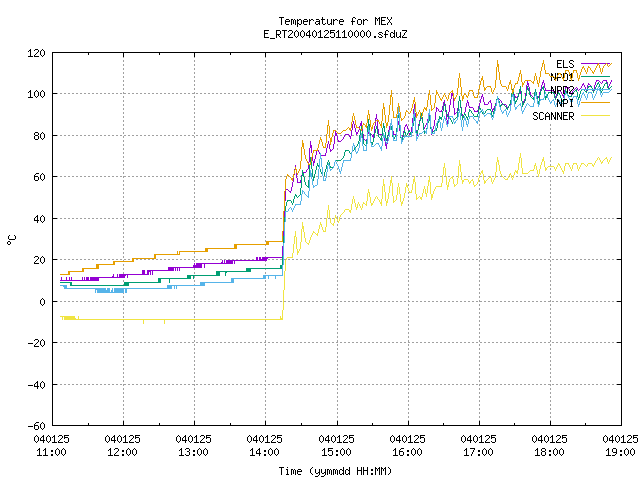
Task: Click the SCANNER legend label
Action: pyautogui.click(x=553, y=116)
